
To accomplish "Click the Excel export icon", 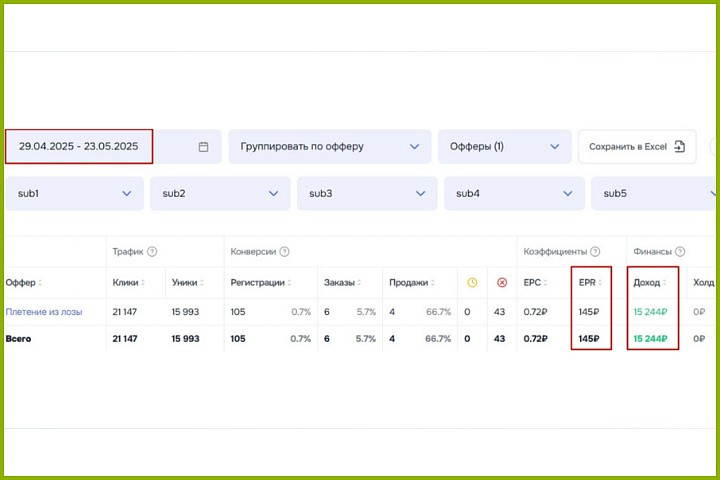I will (x=679, y=146).
